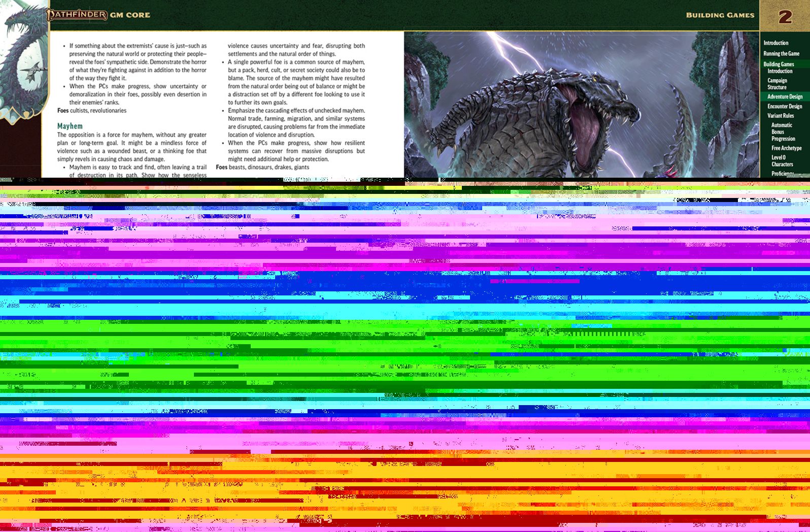810x532 pixels.
Task: Open Variant Rules in the sidebar
Action: click(x=781, y=116)
